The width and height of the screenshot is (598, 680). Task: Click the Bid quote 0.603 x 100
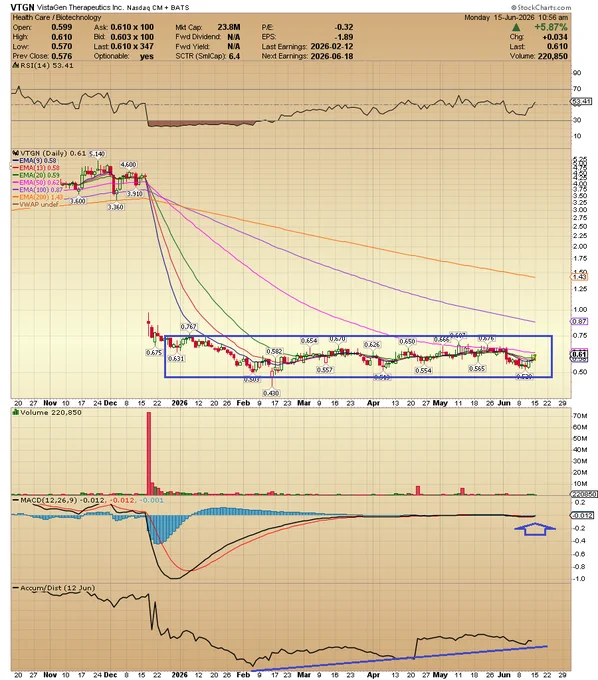[132, 37]
